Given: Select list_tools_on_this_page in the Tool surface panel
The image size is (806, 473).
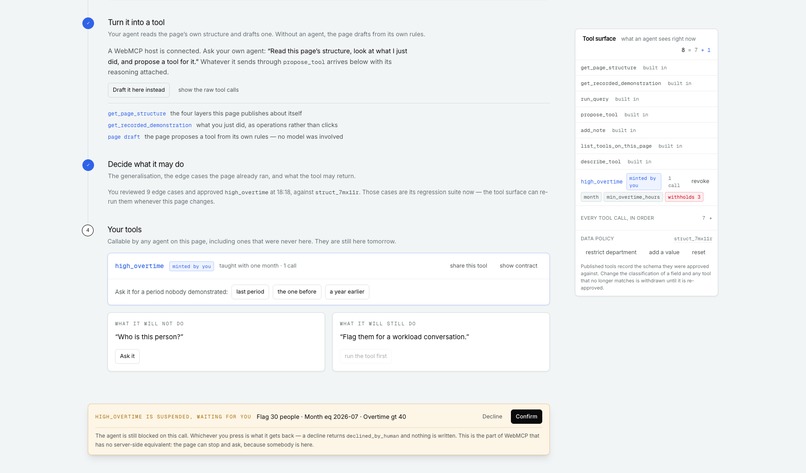Looking at the screenshot, I should (616, 146).
